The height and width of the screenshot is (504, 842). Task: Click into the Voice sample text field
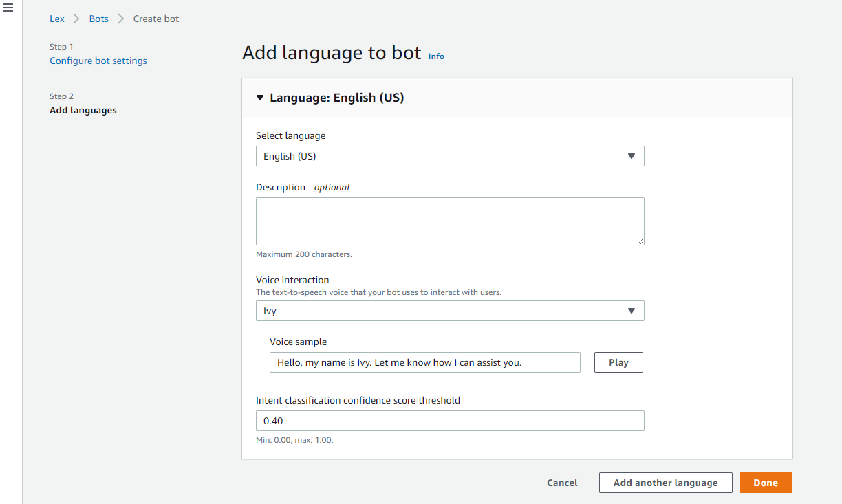[x=424, y=362]
